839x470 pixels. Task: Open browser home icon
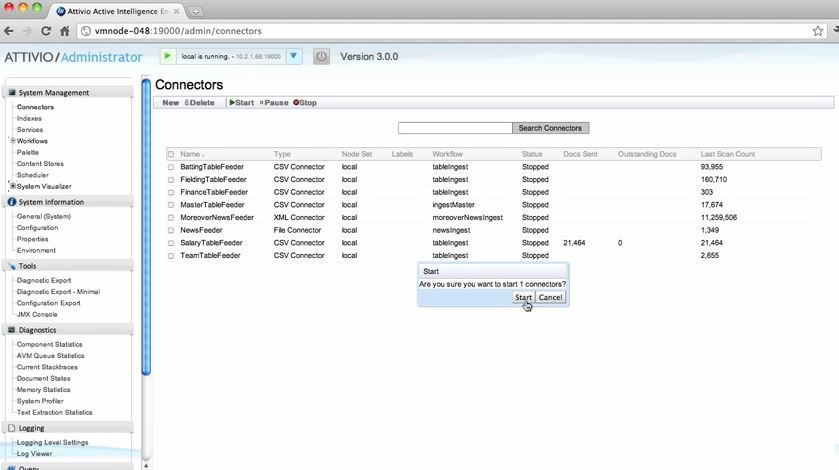pyautogui.click(x=65, y=31)
